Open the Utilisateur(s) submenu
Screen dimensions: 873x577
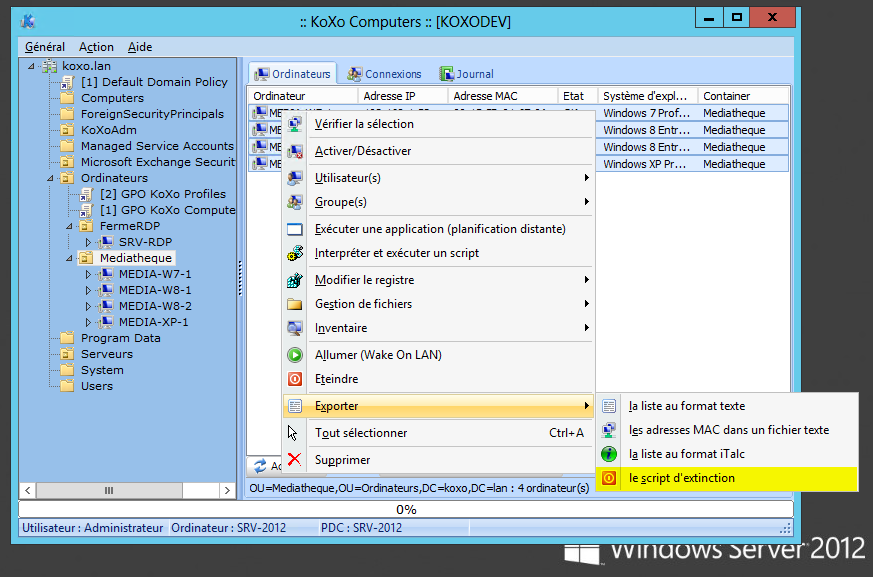pyautogui.click(x=439, y=178)
